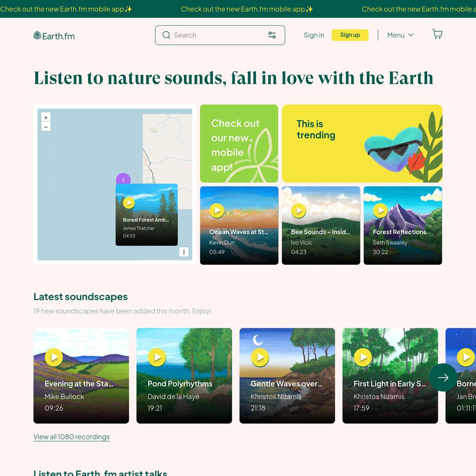Click the Sign in link

[314, 35]
